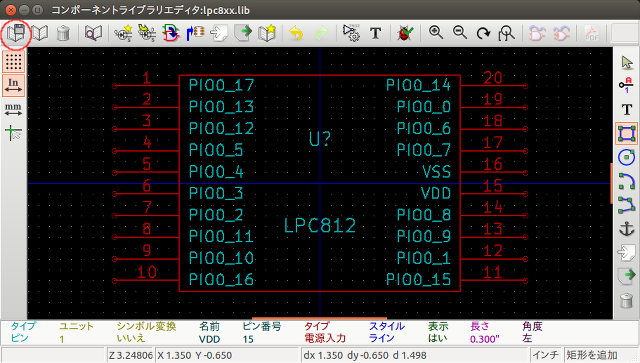Screen dimensions: 640x363
Task: Undo the last edit
Action: (296, 33)
